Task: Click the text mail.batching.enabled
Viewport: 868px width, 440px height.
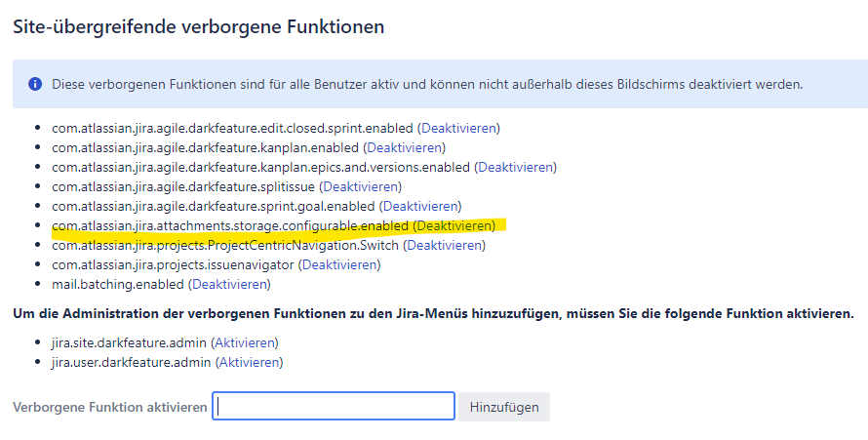Action: click(x=118, y=285)
